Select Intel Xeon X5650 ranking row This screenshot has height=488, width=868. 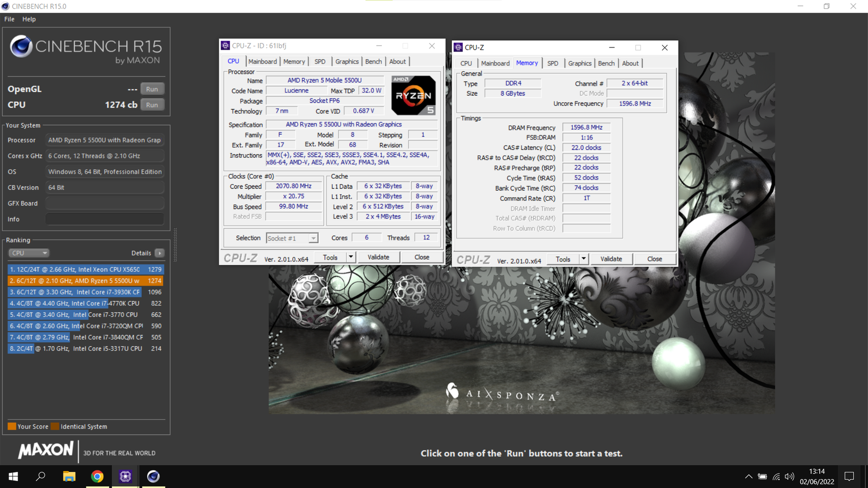coord(85,269)
